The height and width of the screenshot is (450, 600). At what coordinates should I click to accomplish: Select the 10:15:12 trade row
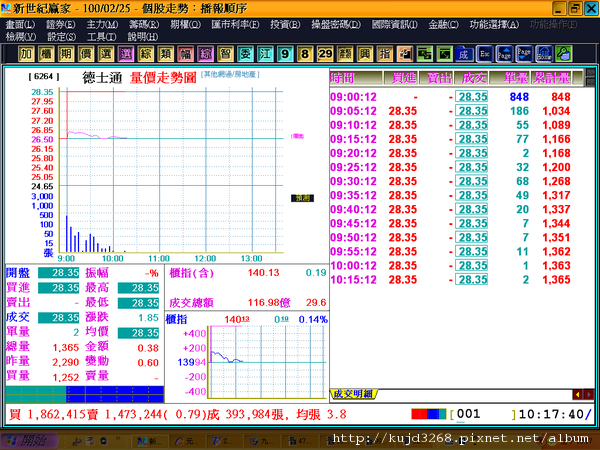[x=451, y=280]
